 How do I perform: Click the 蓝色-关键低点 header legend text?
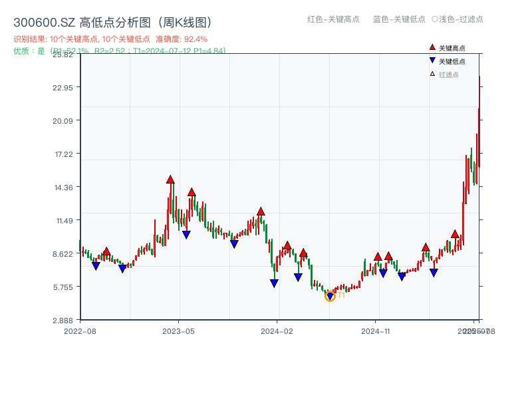click(399, 19)
